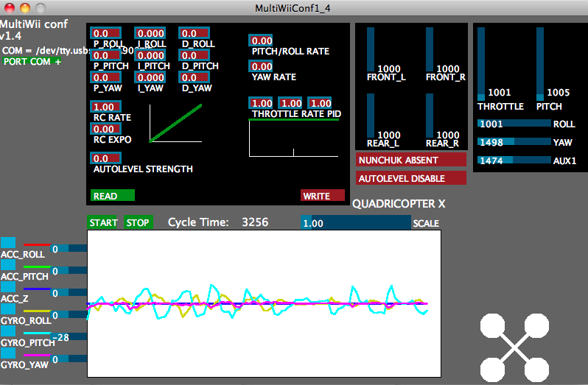Click the FRONT_R motor output bar
The width and height of the screenshot is (588, 385).
(430, 49)
